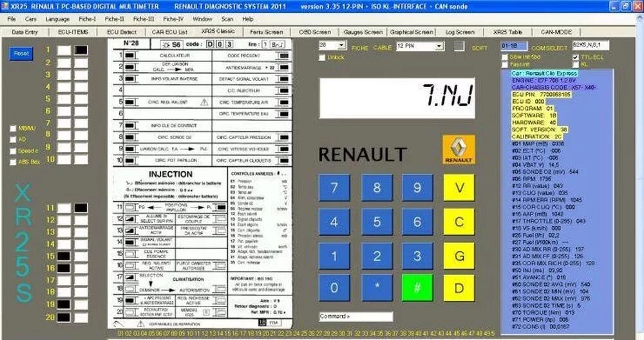
Task: Toggle the AD checkbox
Action: (13, 140)
